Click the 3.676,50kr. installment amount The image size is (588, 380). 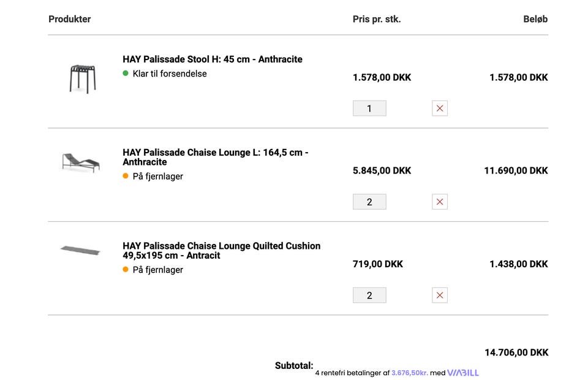click(x=410, y=373)
